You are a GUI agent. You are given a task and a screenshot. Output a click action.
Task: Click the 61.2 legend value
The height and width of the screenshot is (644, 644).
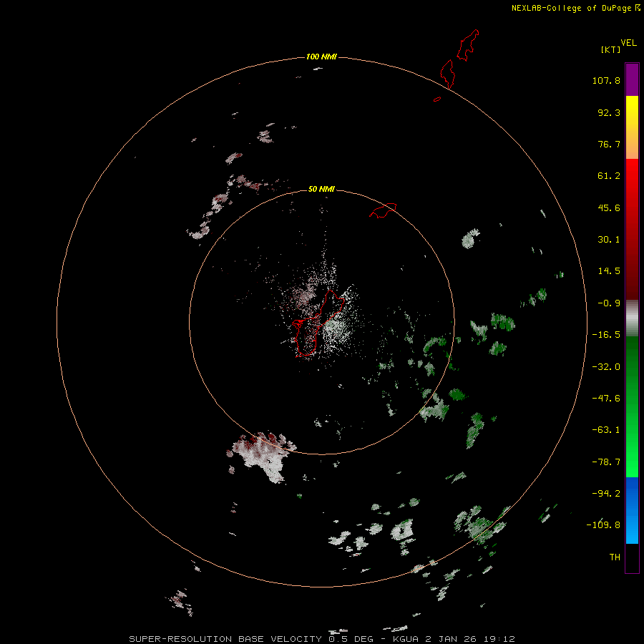(x=609, y=176)
